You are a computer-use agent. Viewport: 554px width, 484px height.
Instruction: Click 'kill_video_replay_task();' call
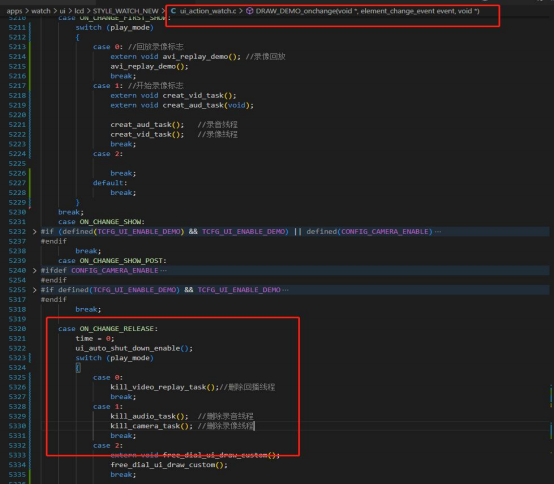[x=165, y=387]
